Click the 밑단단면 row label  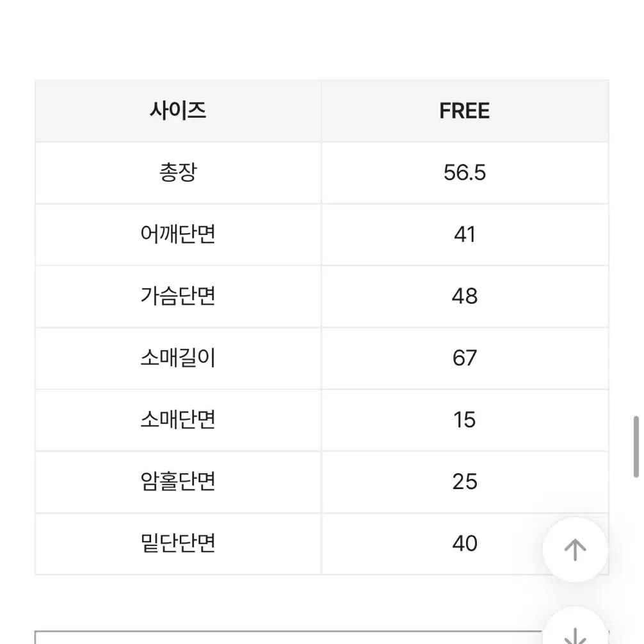pos(178,543)
